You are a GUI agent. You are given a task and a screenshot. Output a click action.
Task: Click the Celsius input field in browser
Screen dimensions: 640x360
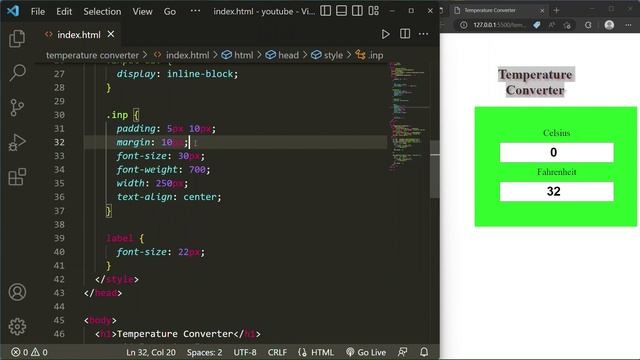tap(556, 153)
